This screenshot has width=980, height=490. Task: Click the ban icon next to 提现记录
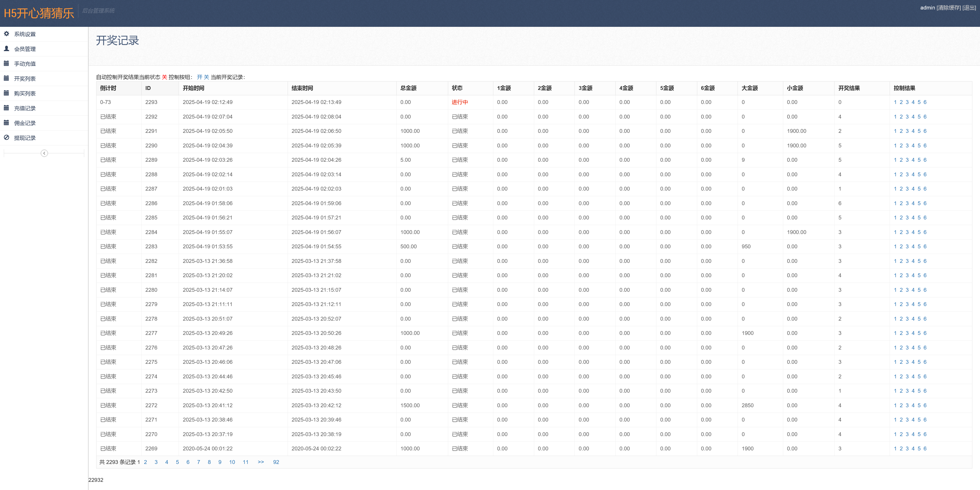click(x=6, y=138)
